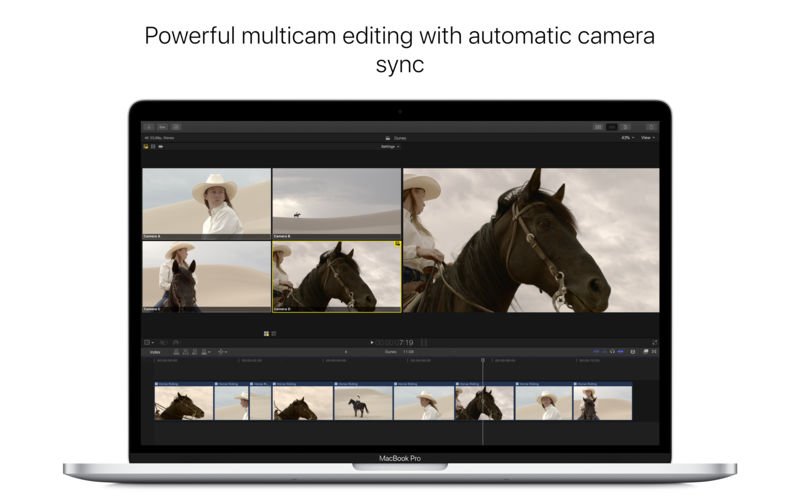This screenshot has height=500, width=800.
Task: Select the fourth timeline clip of the horse
Action: [x=303, y=401]
